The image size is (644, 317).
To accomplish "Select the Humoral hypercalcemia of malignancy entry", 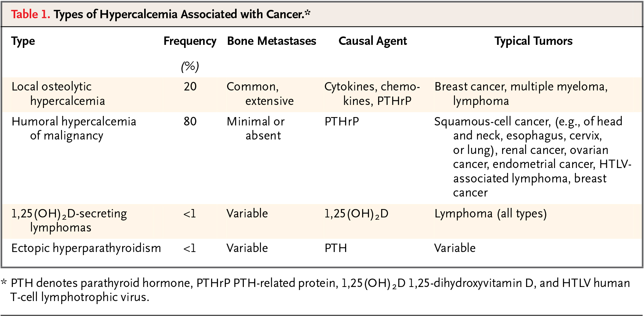I will click(74, 128).
